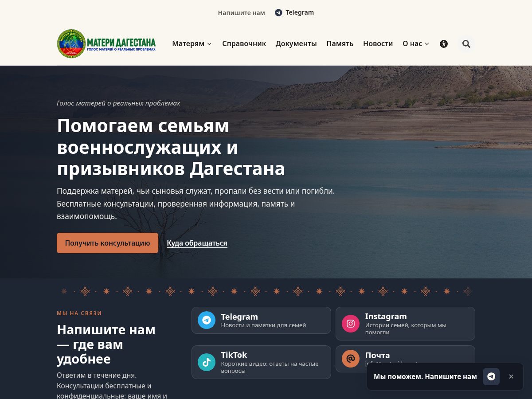Image resolution: width=532 pixels, height=399 pixels.
Task: Click the TikTok card title
Action: coord(234,355)
